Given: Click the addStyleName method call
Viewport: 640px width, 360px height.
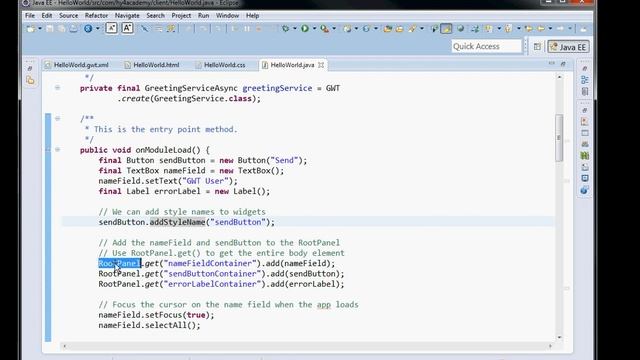Looking at the screenshot, I should (177, 222).
